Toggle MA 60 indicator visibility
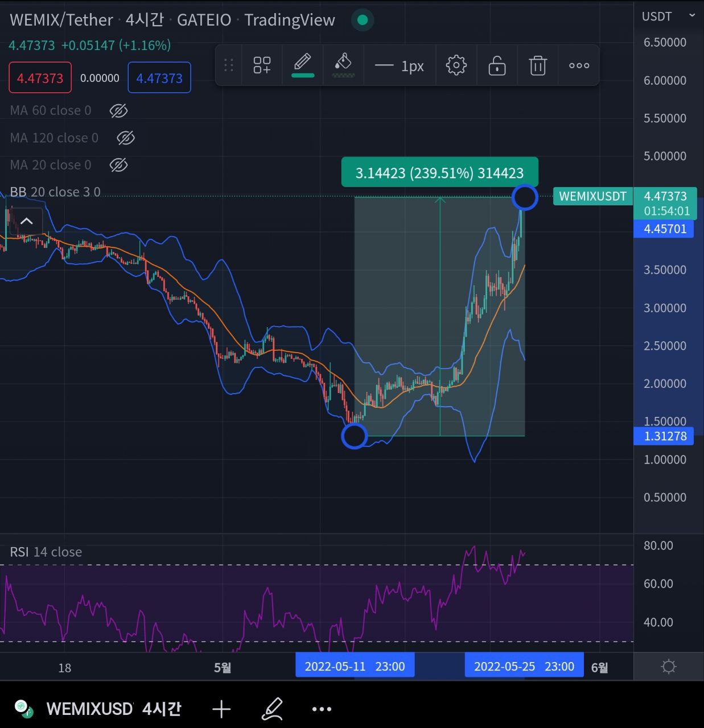This screenshot has width=704, height=728. pyautogui.click(x=118, y=110)
